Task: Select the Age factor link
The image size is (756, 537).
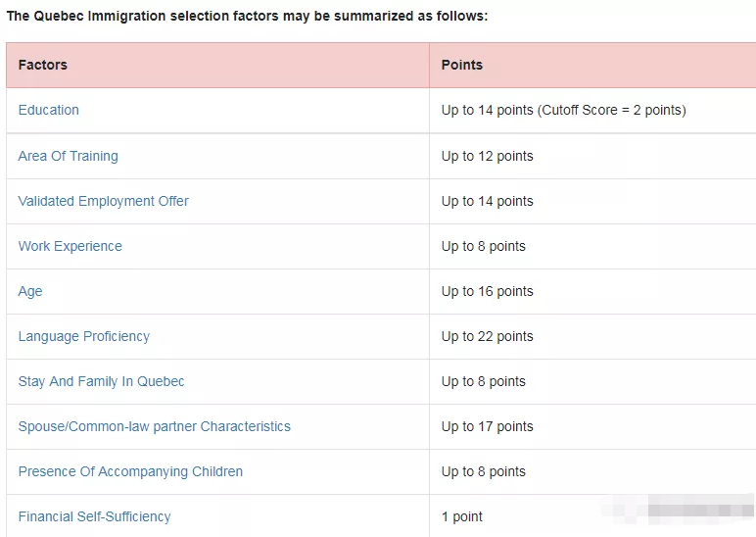Action: tap(30, 291)
